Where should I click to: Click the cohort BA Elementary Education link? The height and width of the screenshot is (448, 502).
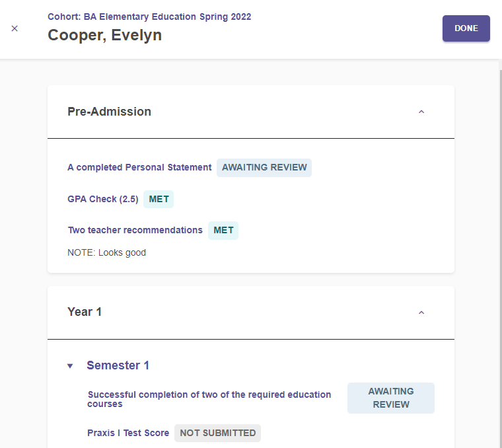[x=149, y=17]
